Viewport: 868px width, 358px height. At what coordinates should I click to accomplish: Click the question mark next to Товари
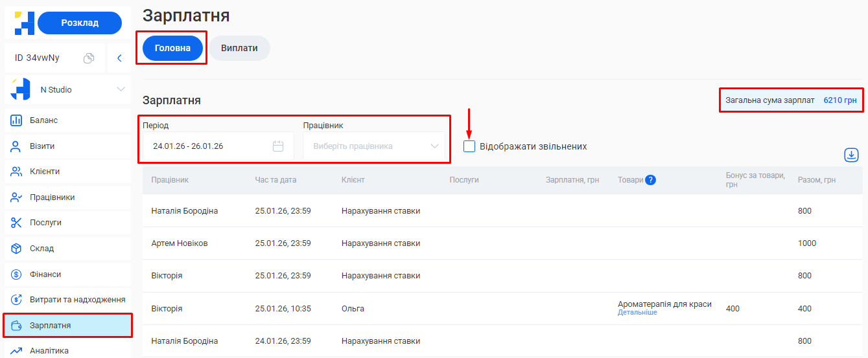(x=650, y=180)
